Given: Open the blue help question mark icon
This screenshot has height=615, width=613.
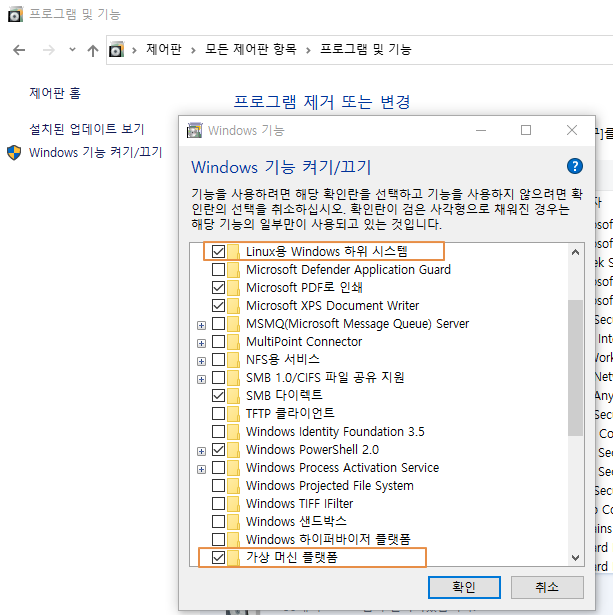Looking at the screenshot, I should pos(575,166).
